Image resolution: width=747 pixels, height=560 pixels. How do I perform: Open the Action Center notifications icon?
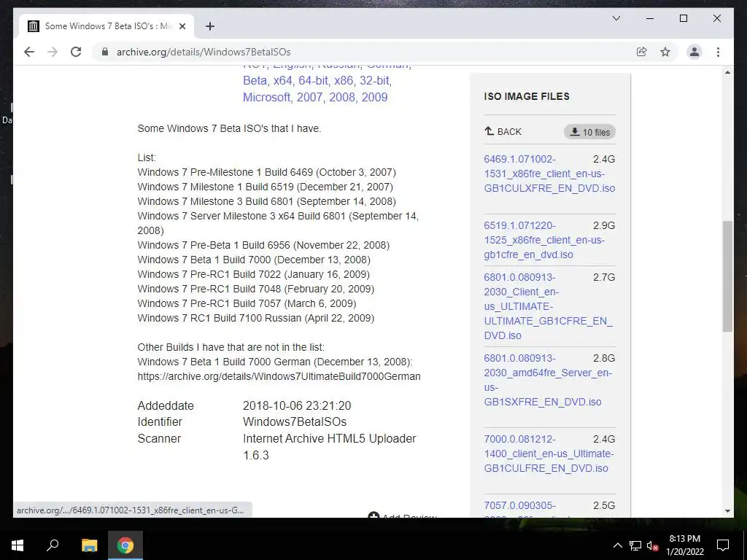(723, 545)
